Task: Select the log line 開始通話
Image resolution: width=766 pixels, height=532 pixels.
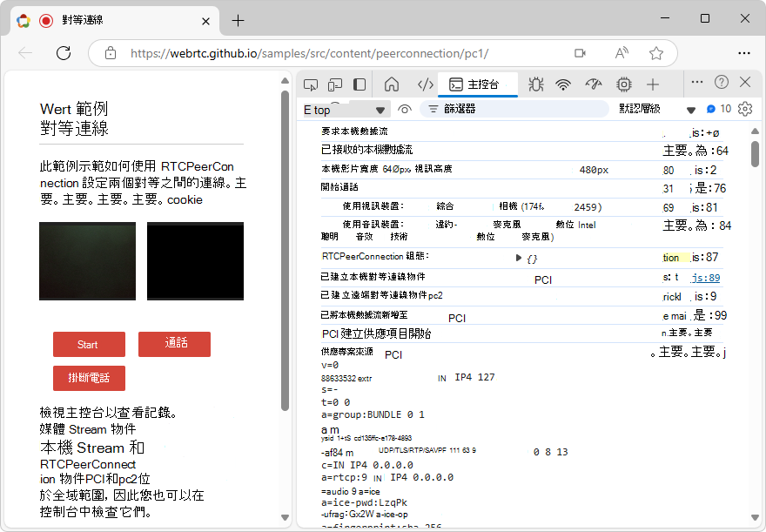Action: click(x=339, y=187)
